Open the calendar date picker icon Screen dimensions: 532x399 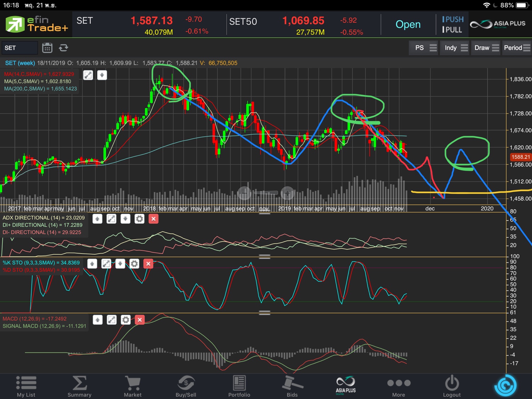(x=47, y=48)
